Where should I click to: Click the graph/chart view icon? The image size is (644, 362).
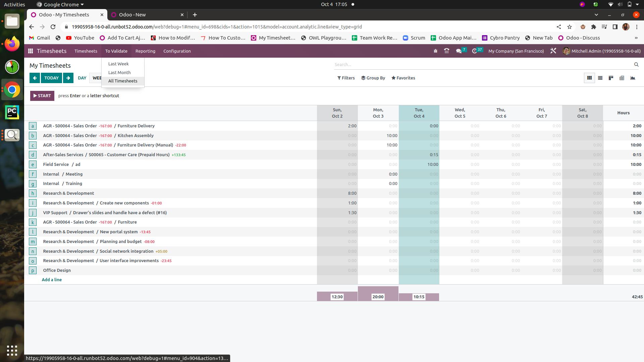coord(633,78)
